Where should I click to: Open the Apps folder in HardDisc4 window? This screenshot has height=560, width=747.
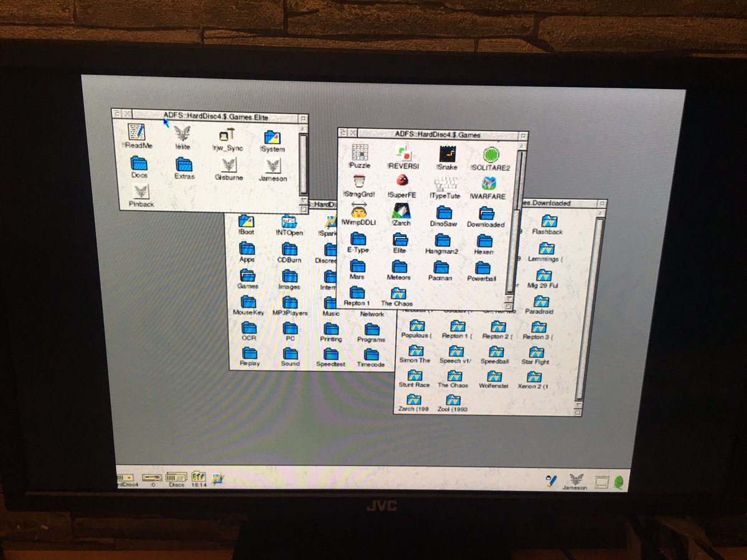coord(247,249)
